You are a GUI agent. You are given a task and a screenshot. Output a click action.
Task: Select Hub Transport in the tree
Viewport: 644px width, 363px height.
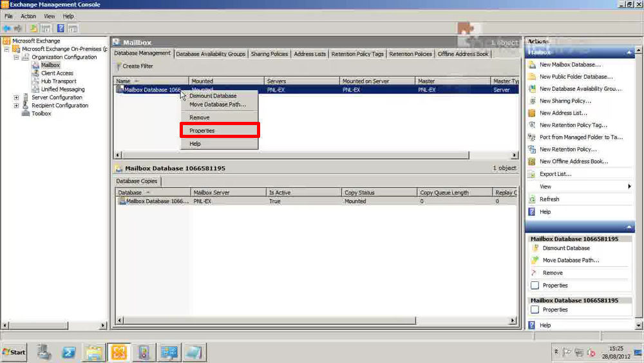click(x=59, y=81)
